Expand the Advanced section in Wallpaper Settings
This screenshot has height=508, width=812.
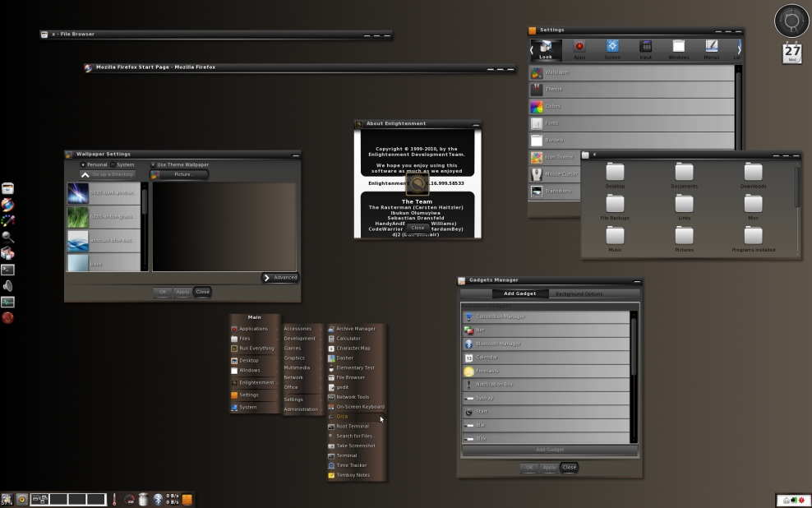(x=279, y=278)
